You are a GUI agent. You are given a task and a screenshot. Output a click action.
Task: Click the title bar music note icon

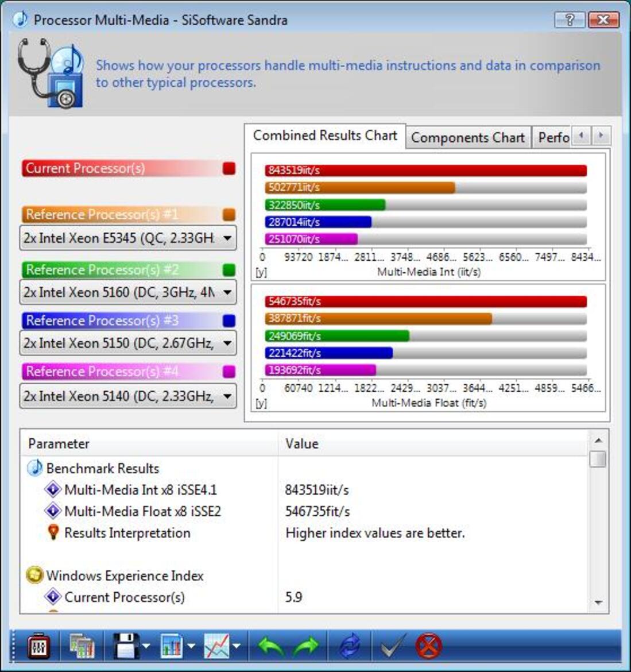tap(20, 20)
